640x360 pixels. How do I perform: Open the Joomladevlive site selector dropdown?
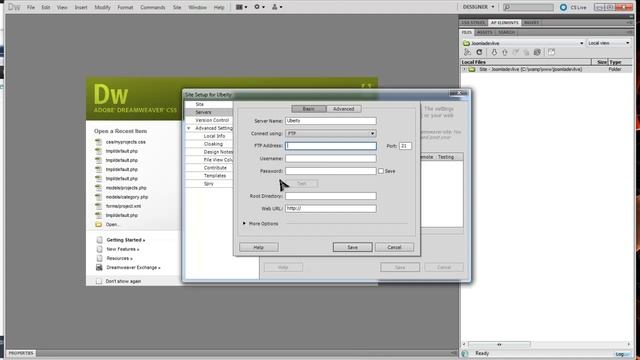[523, 43]
